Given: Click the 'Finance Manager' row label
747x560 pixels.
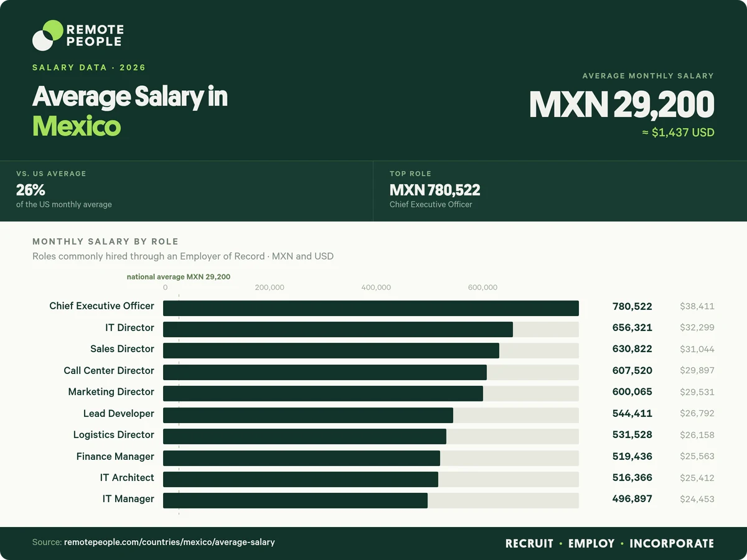Looking at the screenshot, I should pyautogui.click(x=115, y=456).
